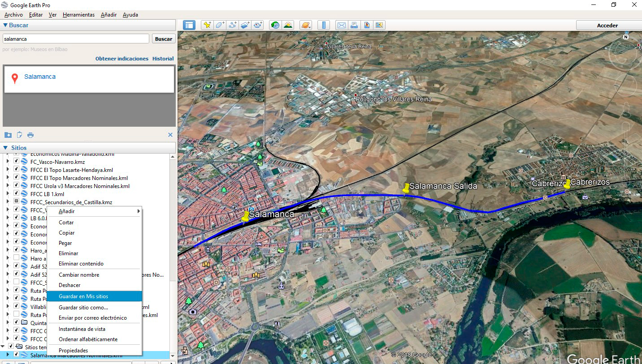Viewport: 642px width, 364px height.
Task: Click the Buscar search button
Action: 164,39
